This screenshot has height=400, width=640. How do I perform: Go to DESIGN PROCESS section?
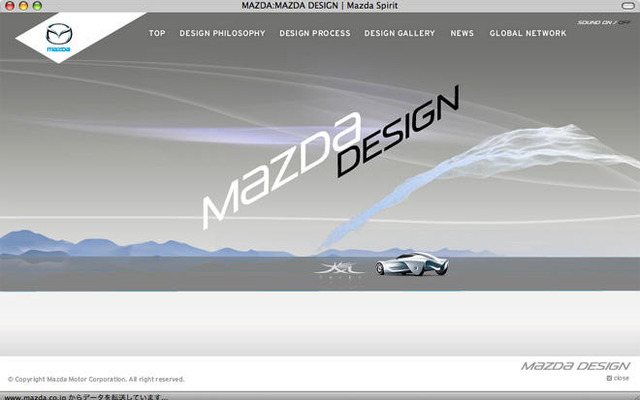point(315,33)
